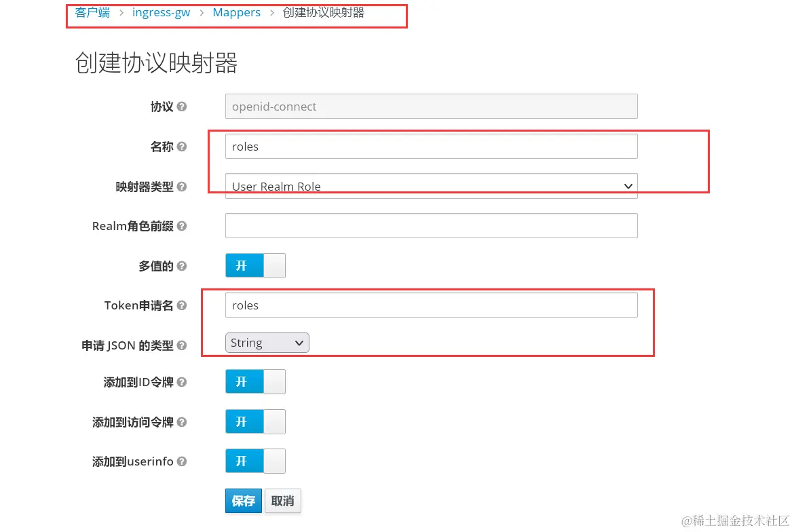This screenshot has width=794, height=532.
Task: Toggle the 多值的 switch
Action: click(x=255, y=266)
